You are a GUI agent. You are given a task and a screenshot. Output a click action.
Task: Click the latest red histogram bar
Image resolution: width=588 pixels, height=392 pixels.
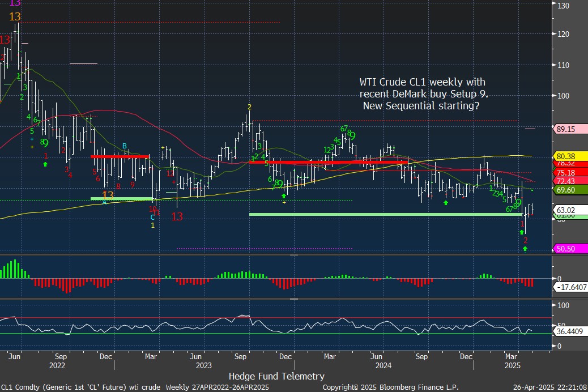532,283
